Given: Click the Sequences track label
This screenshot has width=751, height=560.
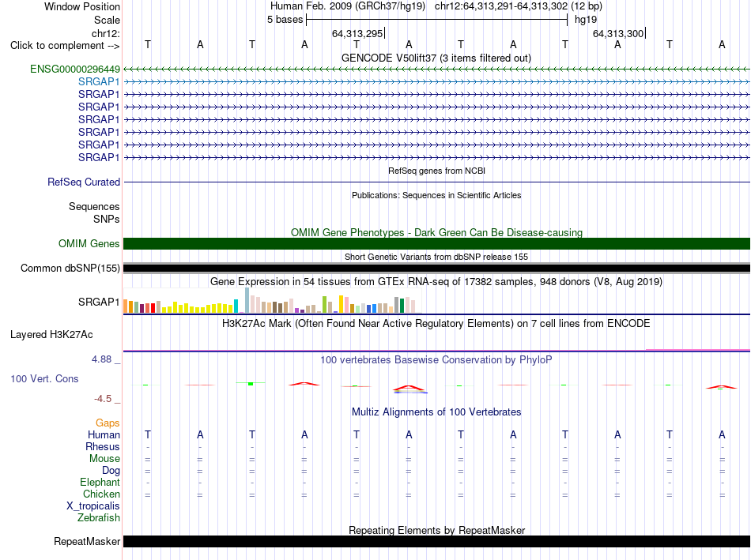Looking at the screenshot, I should 94,206.
